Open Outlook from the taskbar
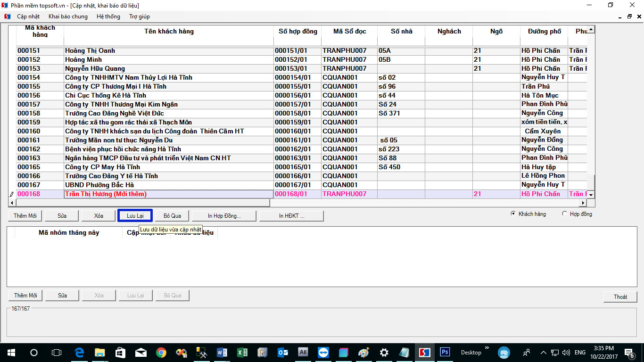 point(283,353)
